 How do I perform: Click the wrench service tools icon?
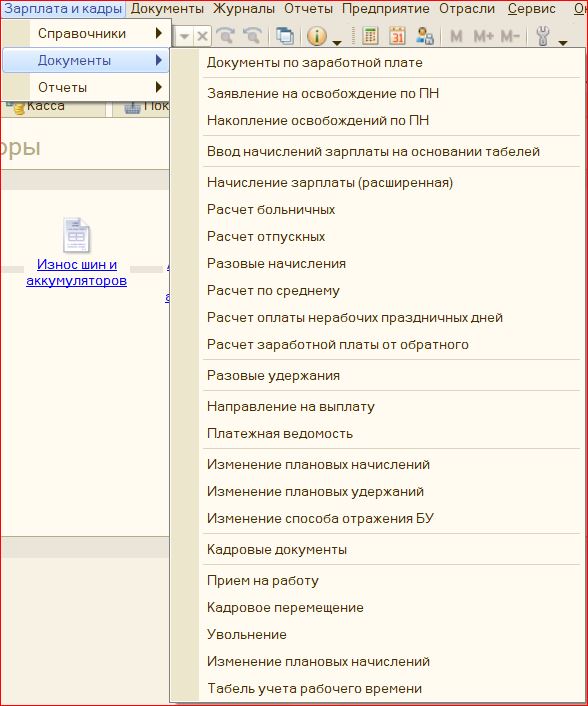pyautogui.click(x=543, y=36)
